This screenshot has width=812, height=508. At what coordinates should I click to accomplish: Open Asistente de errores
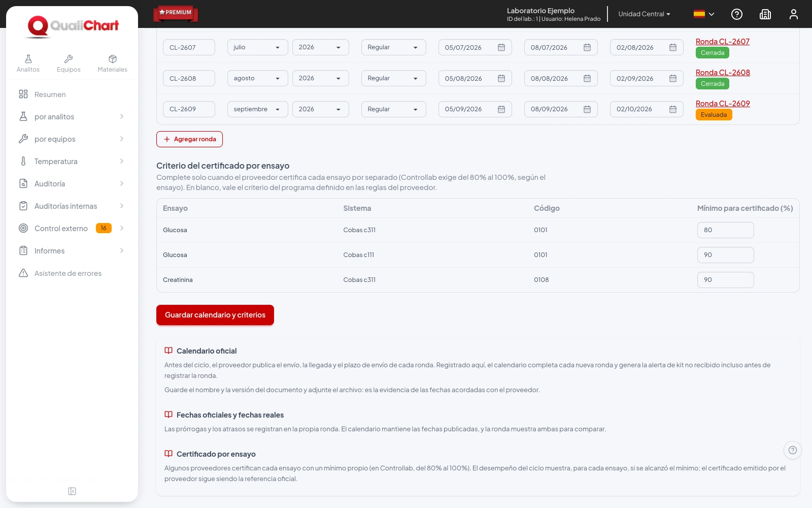tap(72, 273)
